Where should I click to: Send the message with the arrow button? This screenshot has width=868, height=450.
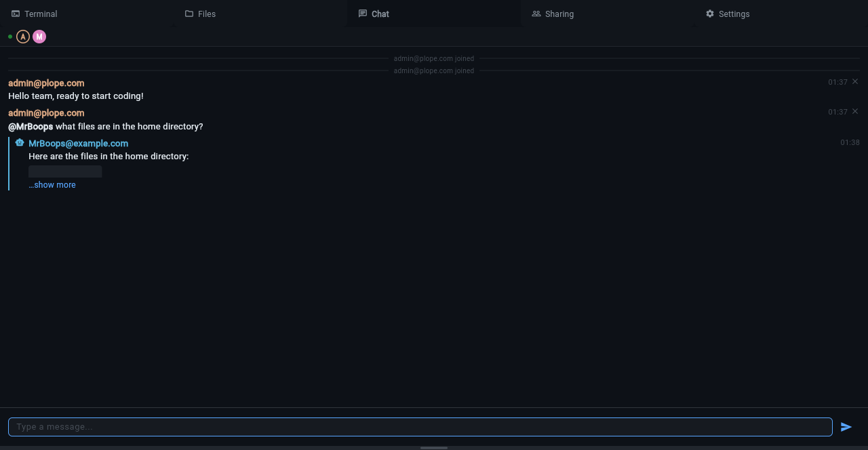(x=846, y=427)
